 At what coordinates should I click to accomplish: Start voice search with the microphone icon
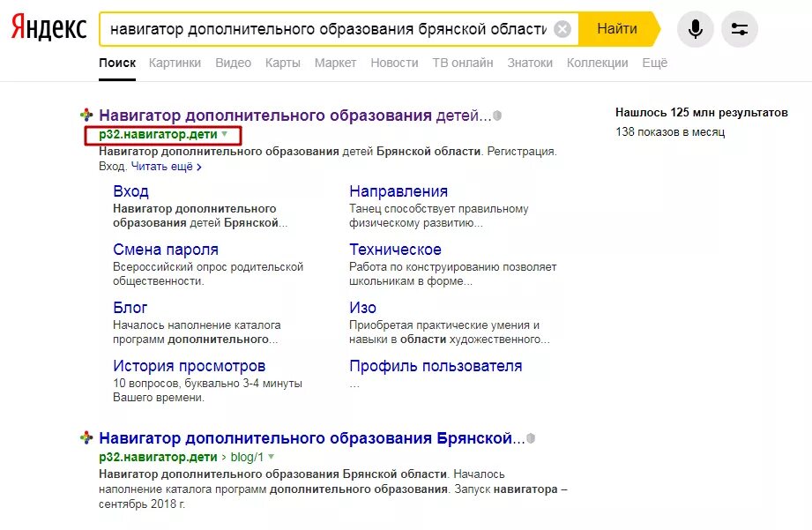(x=696, y=29)
